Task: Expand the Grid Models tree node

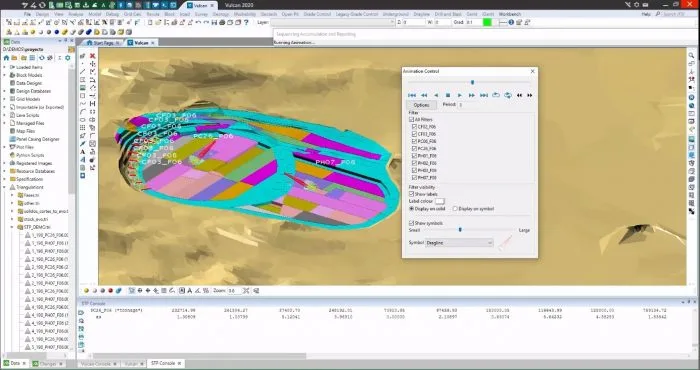Action: [5, 99]
